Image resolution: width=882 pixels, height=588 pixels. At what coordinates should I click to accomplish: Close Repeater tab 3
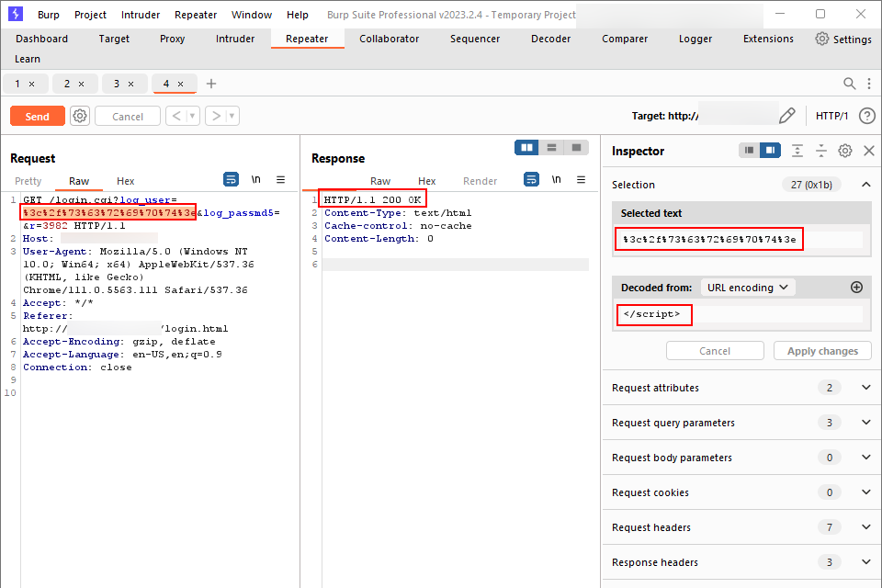click(131, 84)
